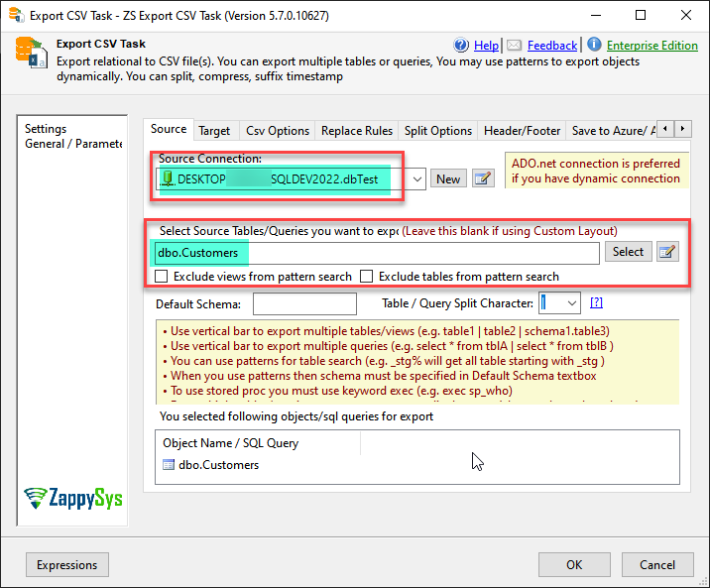
Task: Close the Export CSV Task window
Action: tap(685, 15)
